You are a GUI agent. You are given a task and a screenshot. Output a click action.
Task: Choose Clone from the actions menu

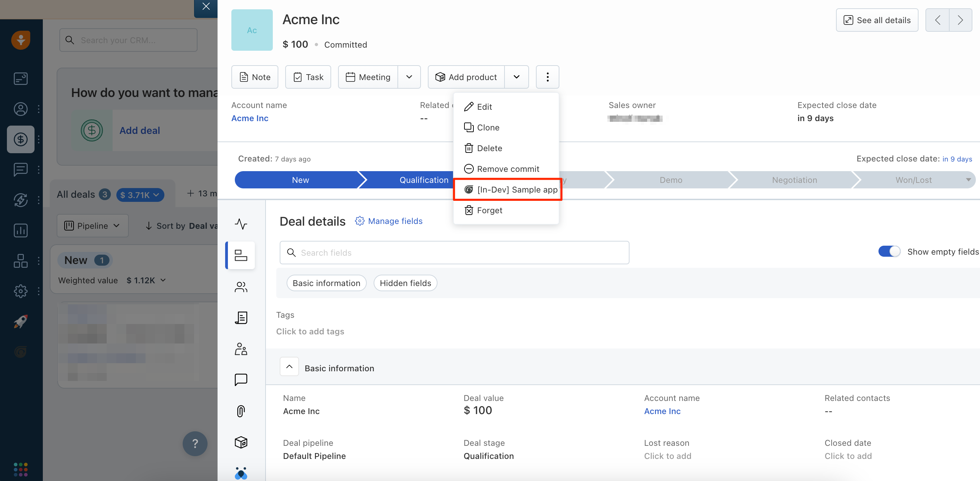click(506, 127)
